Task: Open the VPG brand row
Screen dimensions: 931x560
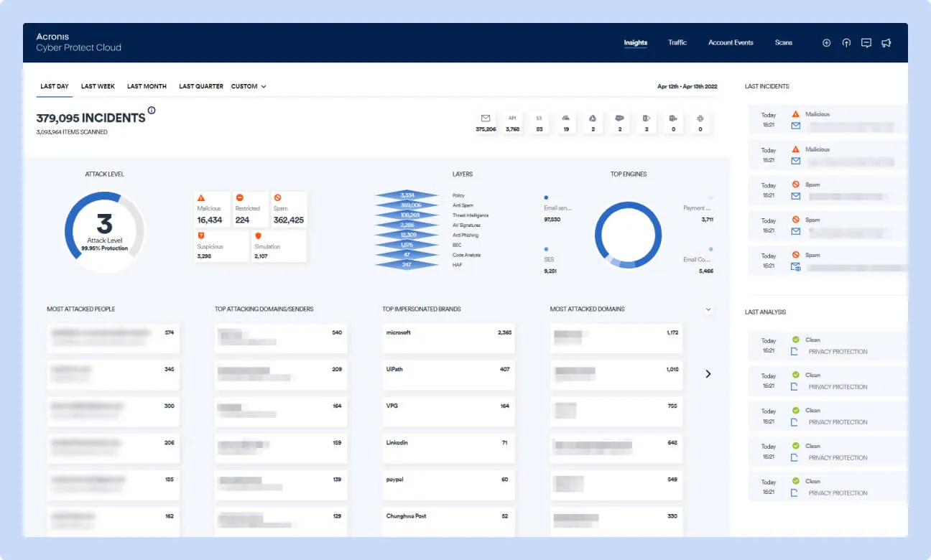Action: pos(448,411)
